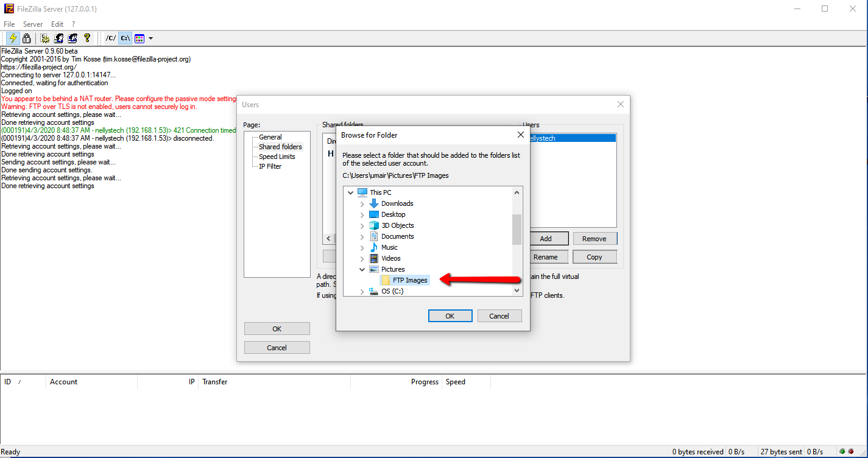Select the IP Filter page
Image resolution: width=868 pixels, height=458 pixels.
pyautogui.click(x=270, y=166)
